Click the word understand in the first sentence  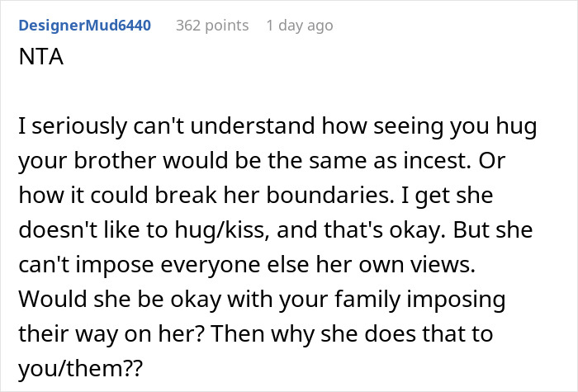(253, 126)
